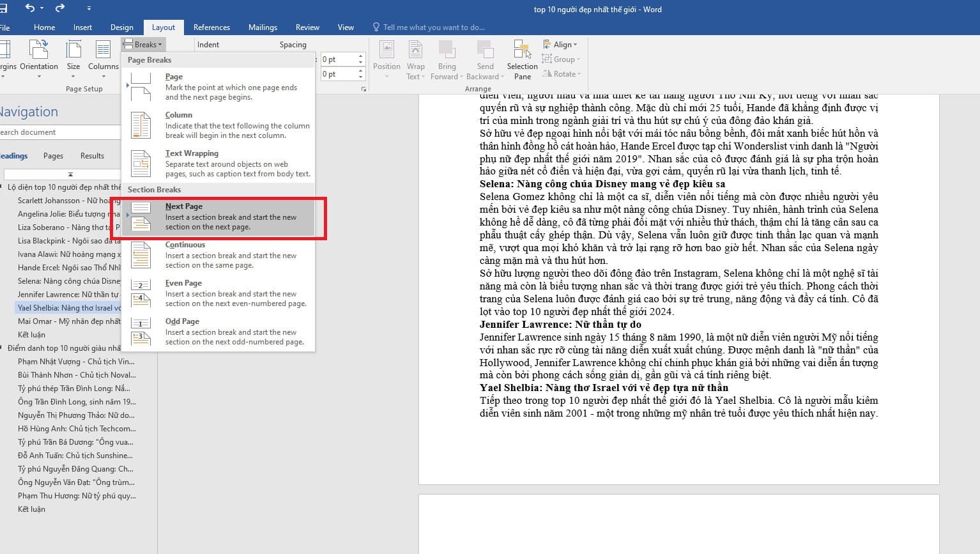Collapse the 'Lộ diện top 10 người đẹp' heading
Image resolution: width=980 pixels, height=554 pixels.
click(3, 187)
